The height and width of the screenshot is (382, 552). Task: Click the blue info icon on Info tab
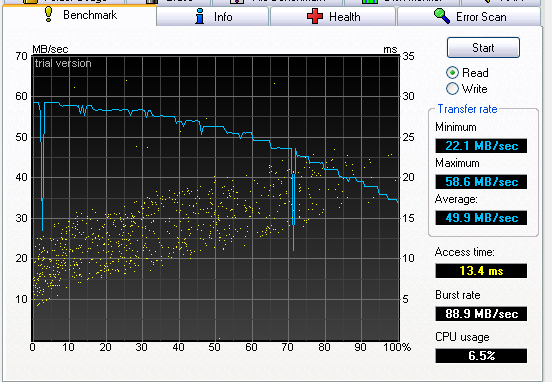(200, 16)
